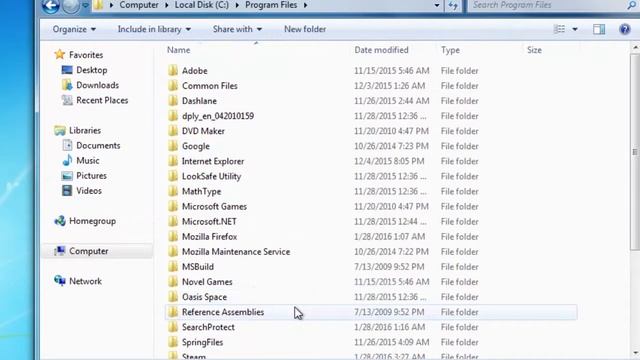Select Favorites in navigation pane

tap(86, 55)
